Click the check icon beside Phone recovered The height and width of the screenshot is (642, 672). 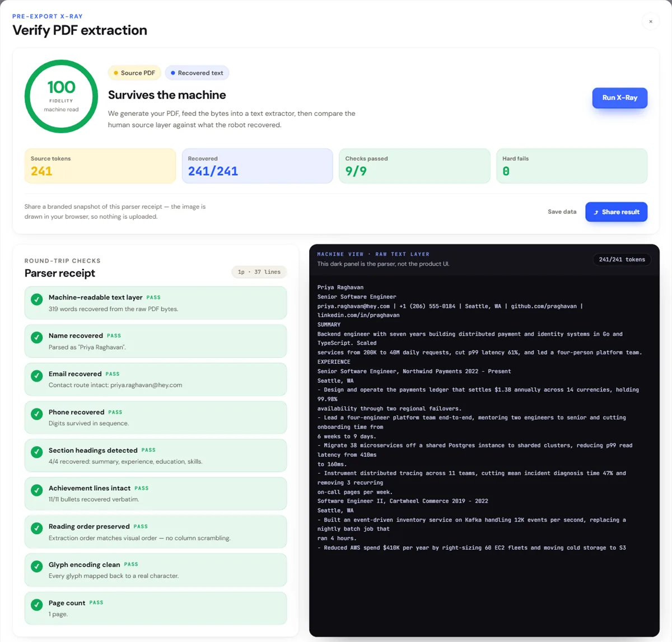point(37,414)
